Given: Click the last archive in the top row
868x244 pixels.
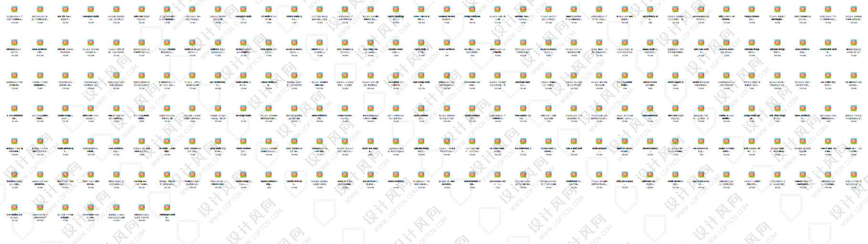Looking at the screenshot, I should 854,10.
